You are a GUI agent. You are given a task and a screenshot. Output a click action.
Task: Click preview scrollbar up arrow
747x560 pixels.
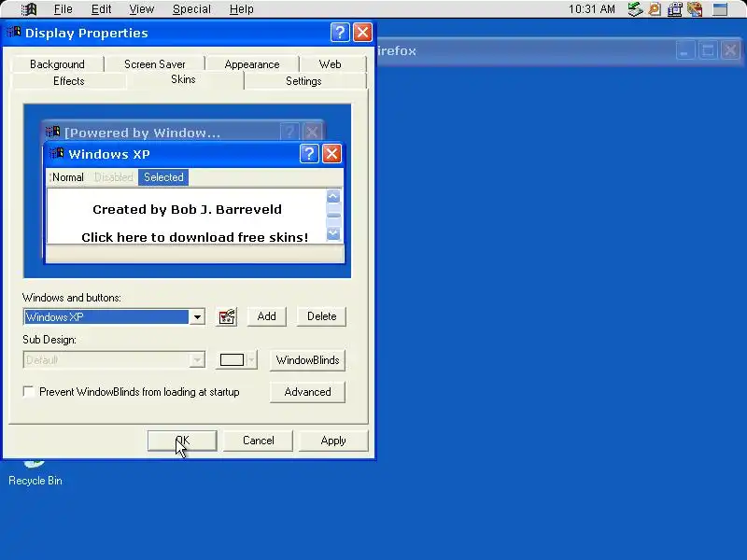click(x=333, y=196)
